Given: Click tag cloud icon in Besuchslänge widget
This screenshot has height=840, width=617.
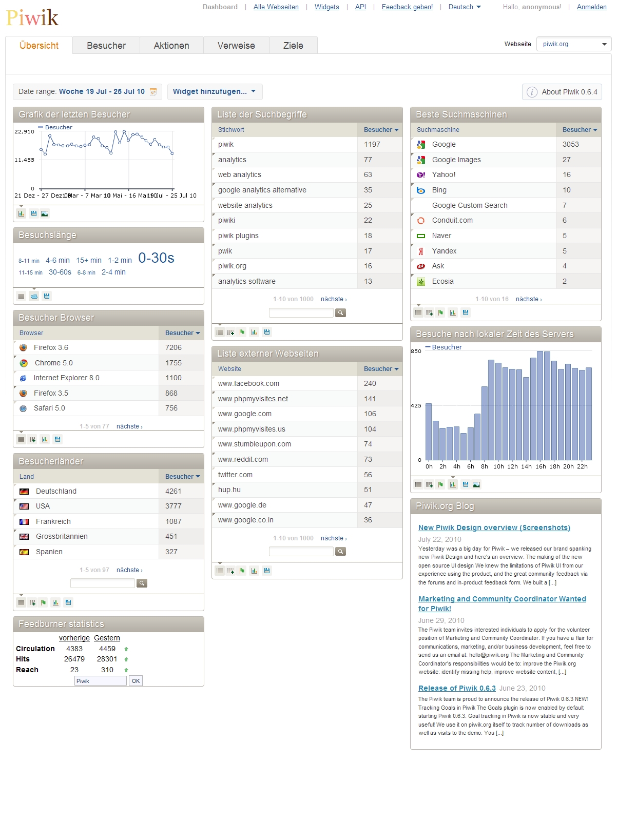Looking at the screenshot, I should [34, 296].
